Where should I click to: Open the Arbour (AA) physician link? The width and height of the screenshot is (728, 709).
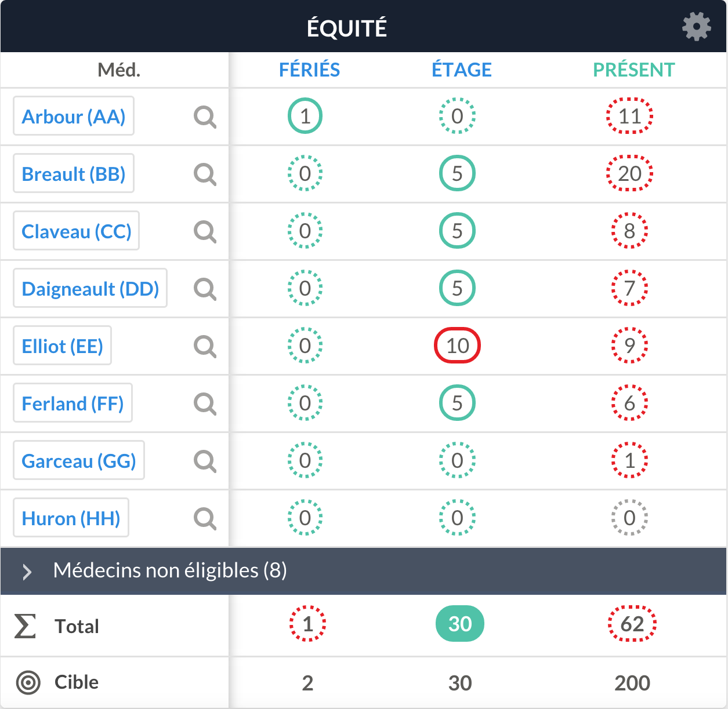[x=74, y=117]
